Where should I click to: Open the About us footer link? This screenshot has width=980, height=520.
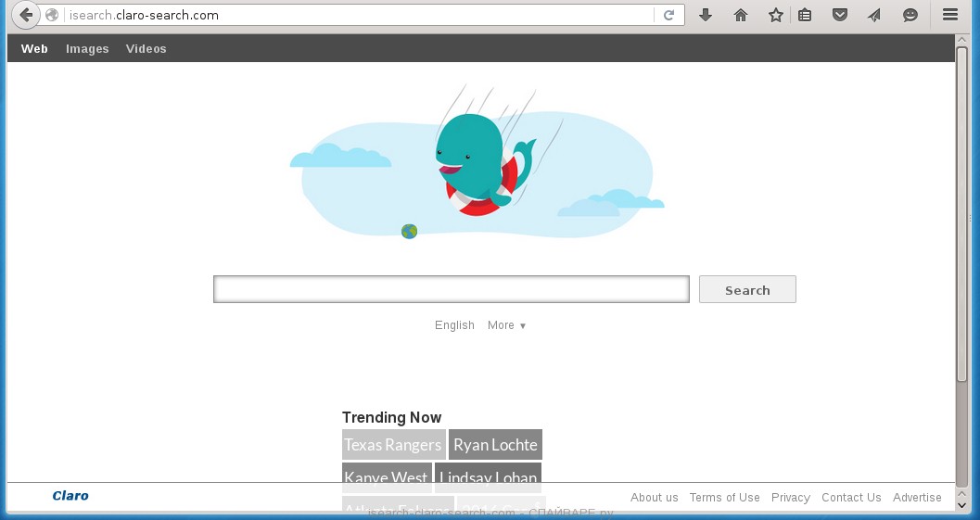pyautogui.click(x=654, y=498)
